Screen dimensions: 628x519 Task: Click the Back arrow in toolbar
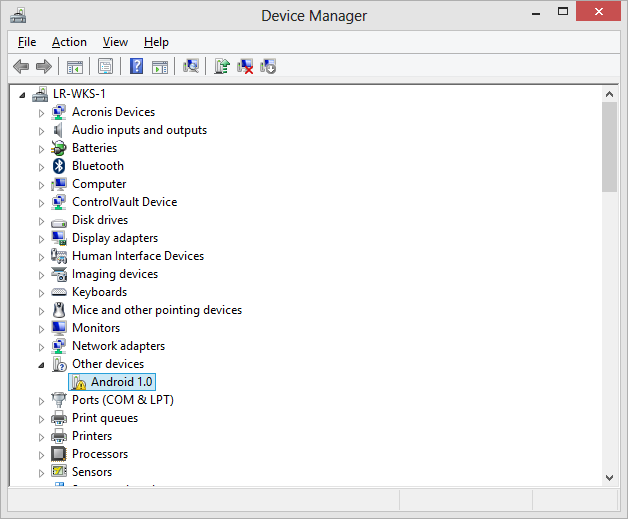tap(21, 66)
